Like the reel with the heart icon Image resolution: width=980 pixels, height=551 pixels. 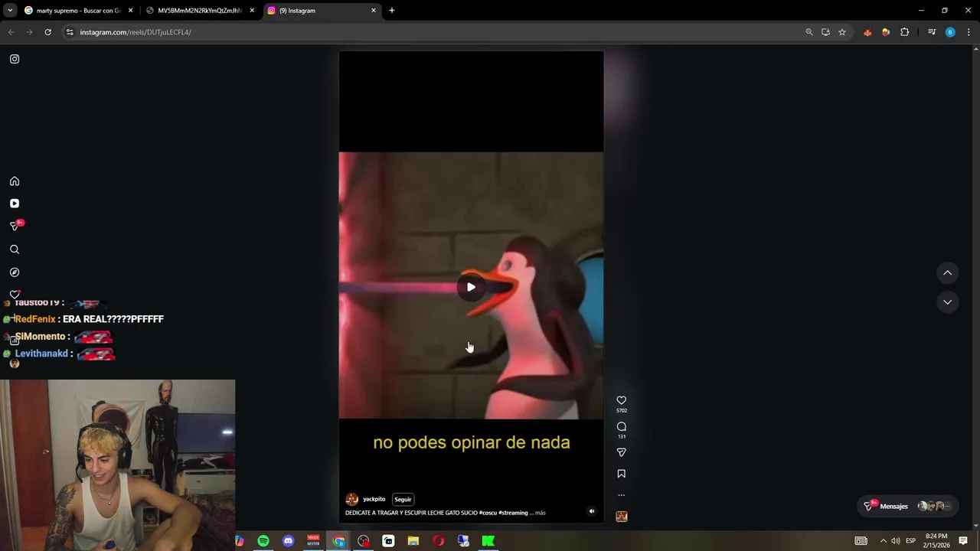622,400
